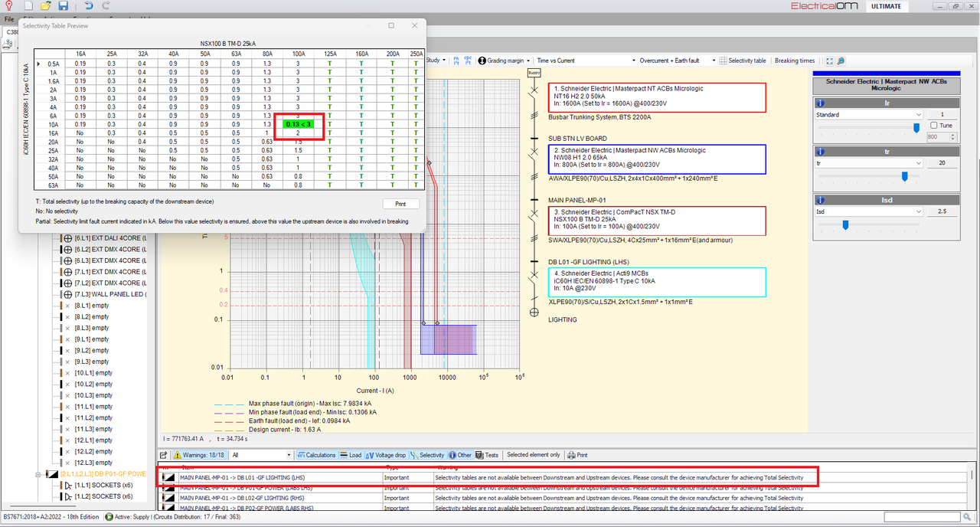Screen dimensions: 980x527
Task: Select the [9.L1] empty tree item
Action: point(93,339)
